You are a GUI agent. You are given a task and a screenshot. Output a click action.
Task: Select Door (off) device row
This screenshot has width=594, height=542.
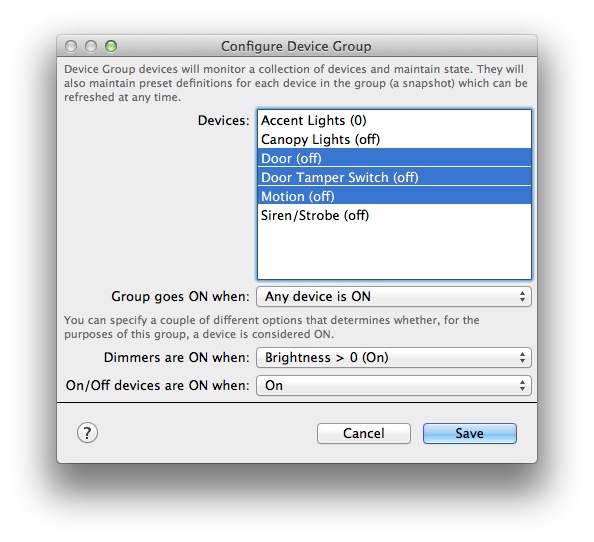(394, 158)
